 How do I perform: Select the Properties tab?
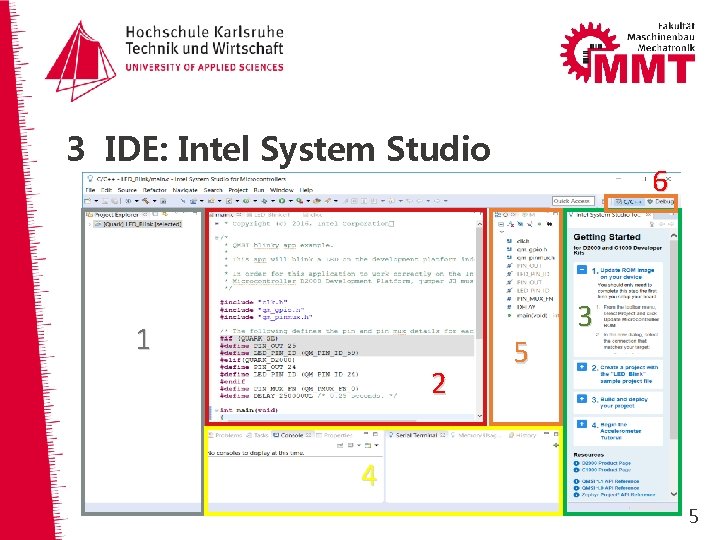pyautogui.click(x=334, y=435)
